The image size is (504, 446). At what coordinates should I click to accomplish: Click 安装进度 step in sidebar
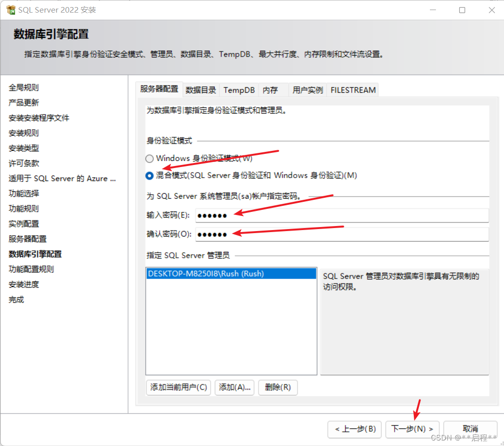click(24, 285)
